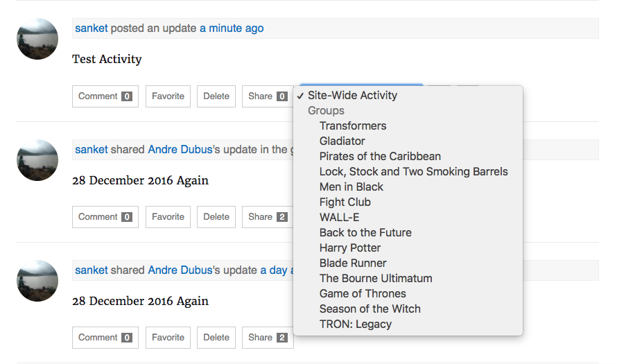Choose Gladiator from the groups list
The width and height of the screenshot is (617, 364).
click(342, 141)
